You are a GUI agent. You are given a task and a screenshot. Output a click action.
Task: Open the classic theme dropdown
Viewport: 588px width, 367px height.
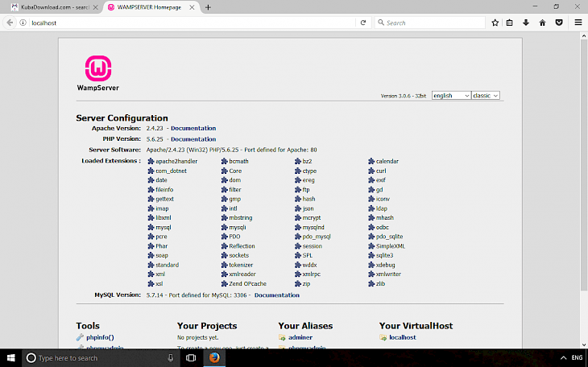point(485,96)
